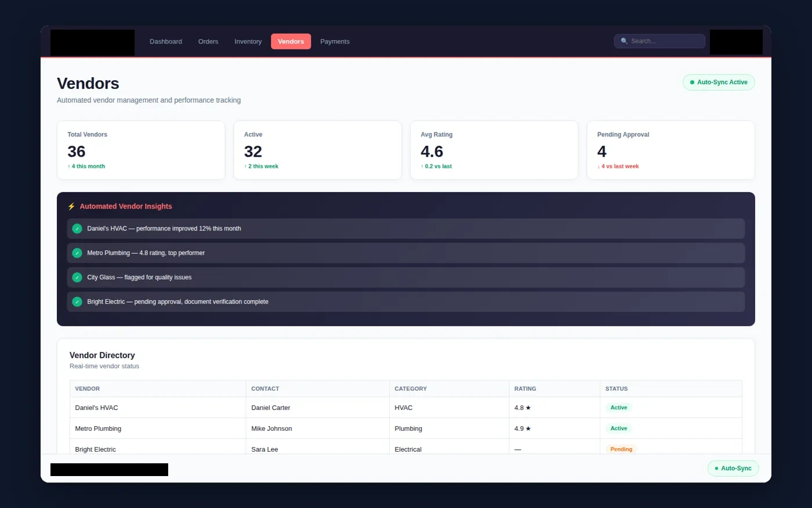
Task: Click the Automated Vendor Insights heading
Action: 126,206
